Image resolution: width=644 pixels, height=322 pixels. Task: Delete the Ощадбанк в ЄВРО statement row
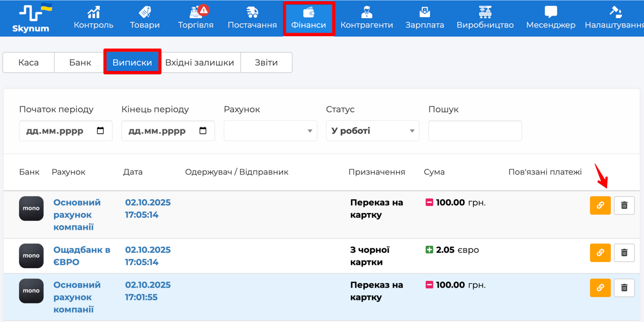coord(624,253)
